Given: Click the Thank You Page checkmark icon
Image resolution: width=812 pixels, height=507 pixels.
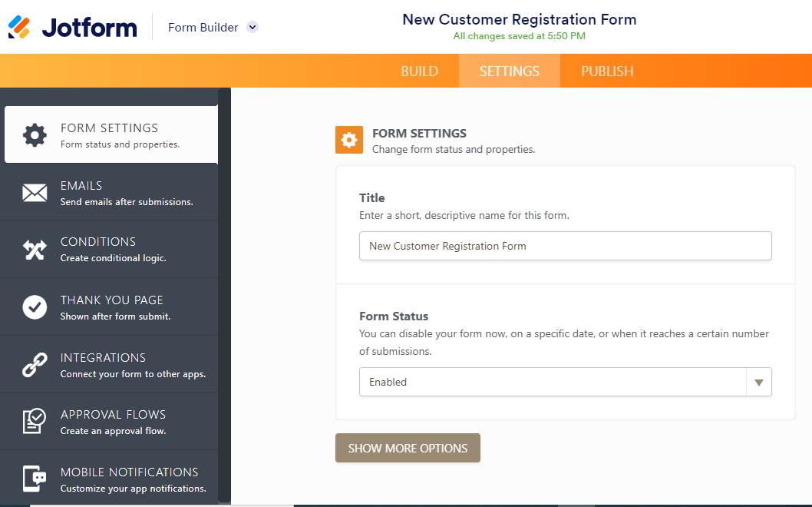Looking at the screenshot, I should (x=35, y=307).
